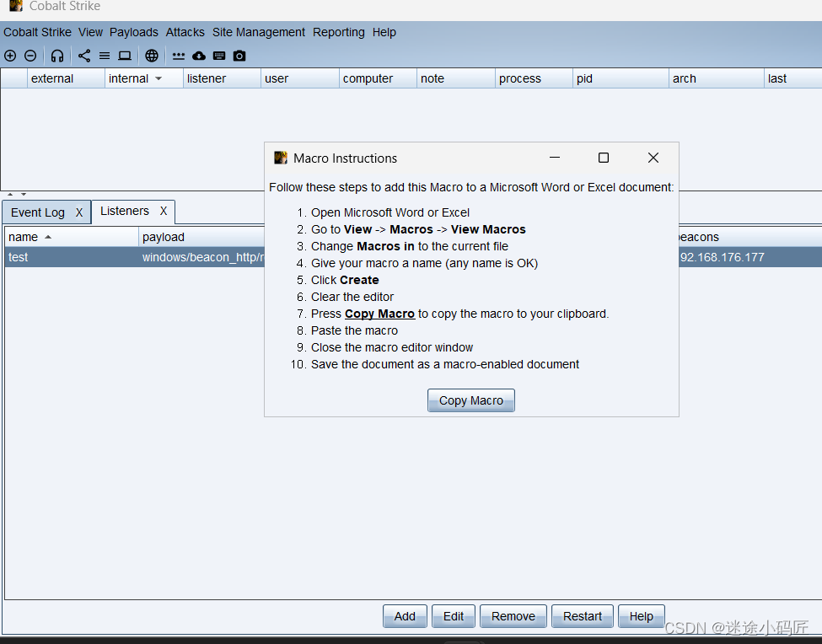Screen dimensions: 822x644
Task: Open the Reporting menu
Action: pyautogui.click(x=339, y=32)
